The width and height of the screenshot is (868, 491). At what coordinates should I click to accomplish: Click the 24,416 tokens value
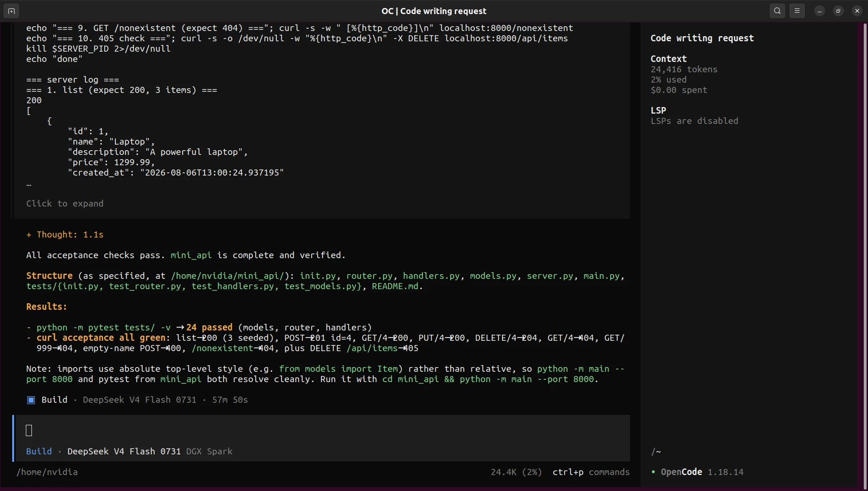pyautogui.click(x=684, y=69)
